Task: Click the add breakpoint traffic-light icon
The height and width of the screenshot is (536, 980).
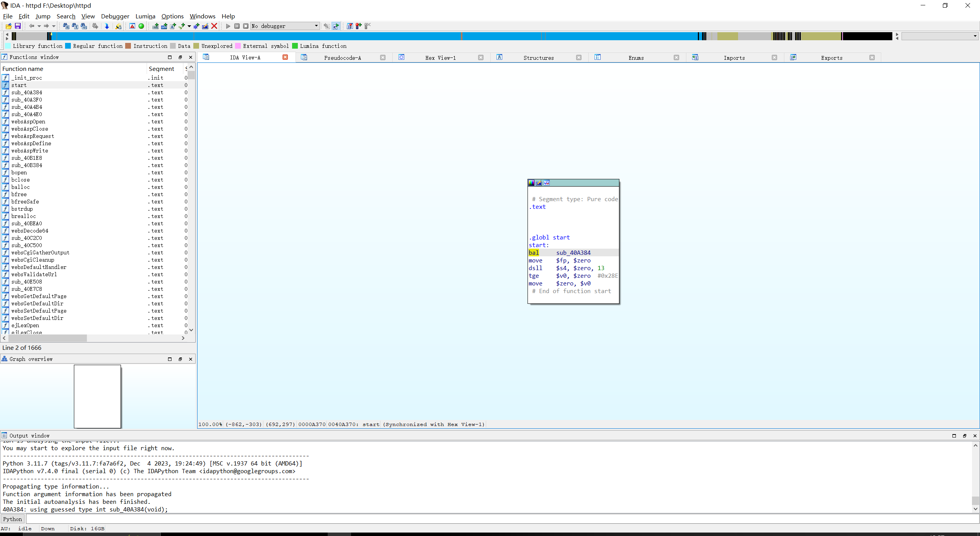Action: [358, 26]
